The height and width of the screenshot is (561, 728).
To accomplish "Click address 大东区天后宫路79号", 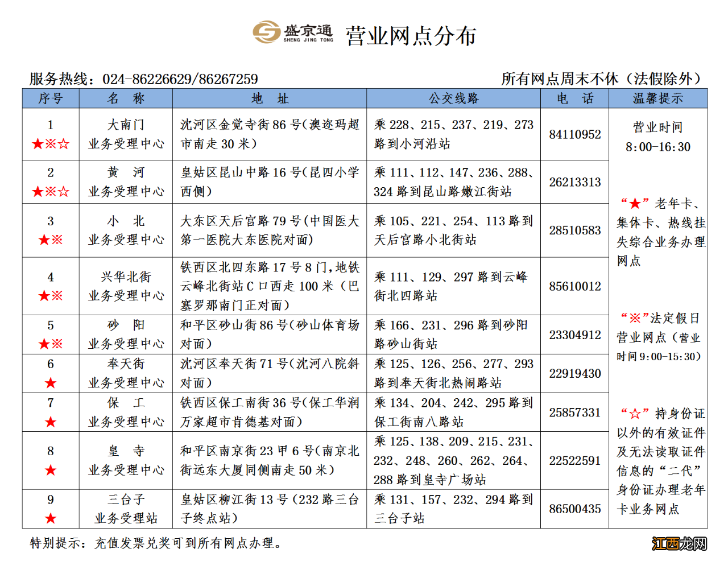I will (x=270, y=230).
